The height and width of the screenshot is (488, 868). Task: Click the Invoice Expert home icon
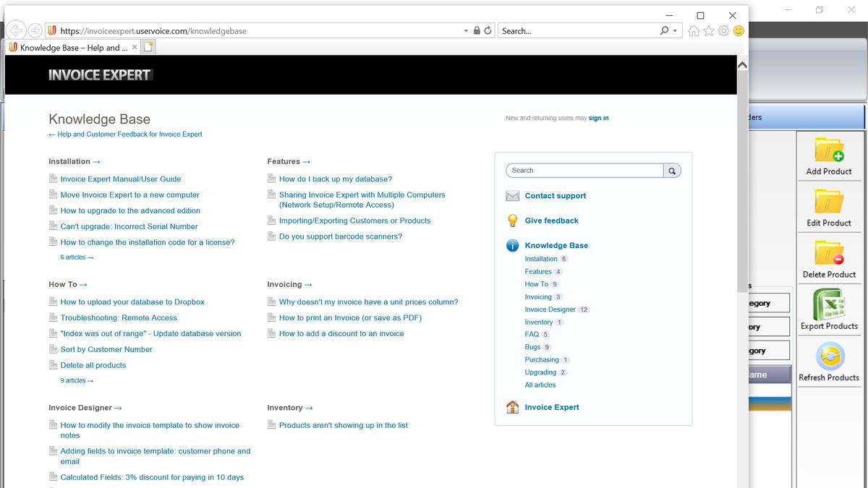[512, 407]
